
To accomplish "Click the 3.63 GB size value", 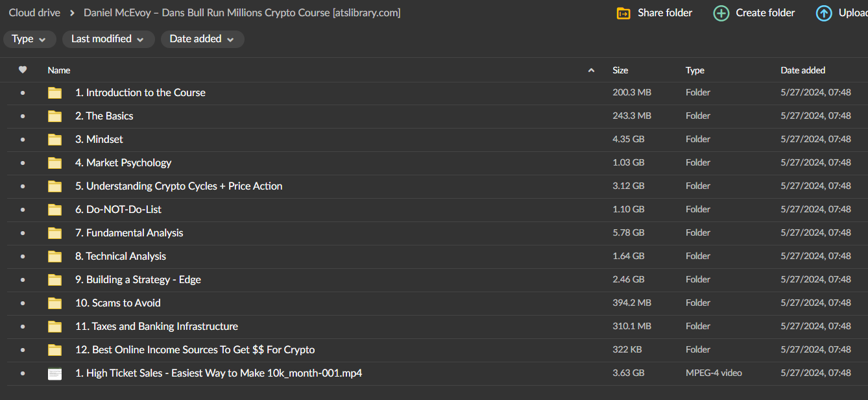I will point(629,373).
